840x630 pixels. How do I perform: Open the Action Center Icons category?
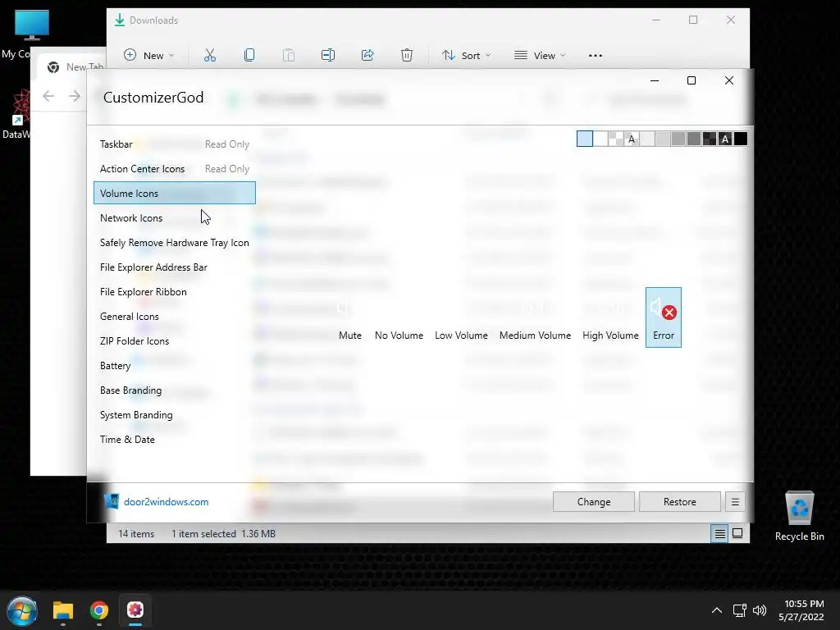point(174,169)
